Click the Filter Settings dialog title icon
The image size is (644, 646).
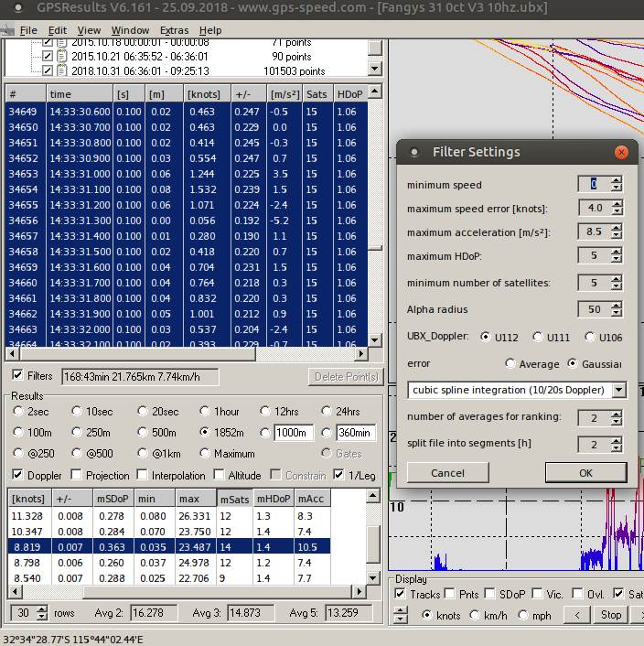click(414, 153)
